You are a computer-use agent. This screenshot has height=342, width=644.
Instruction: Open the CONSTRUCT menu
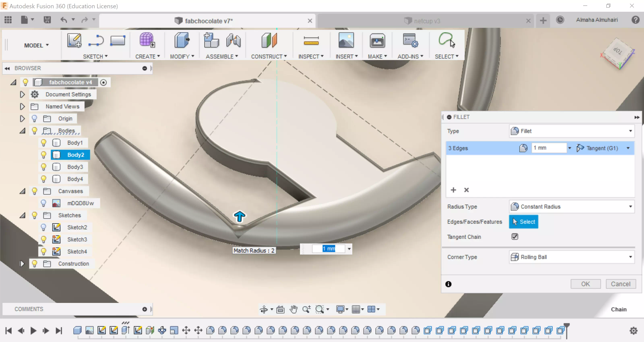pyautogui.click(x=269, y=57)
